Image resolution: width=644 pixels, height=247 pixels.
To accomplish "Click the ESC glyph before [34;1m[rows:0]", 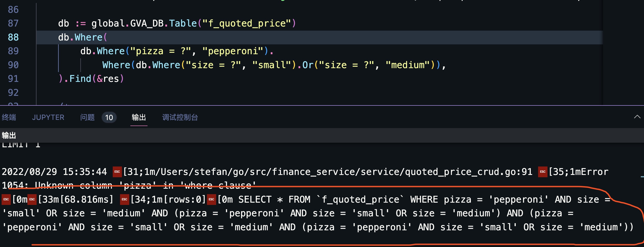I will click(124, 199).
